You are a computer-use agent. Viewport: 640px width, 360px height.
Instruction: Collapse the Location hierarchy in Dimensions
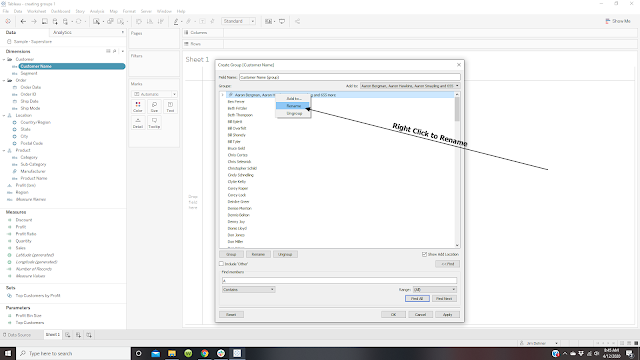(x=4, y=116)
